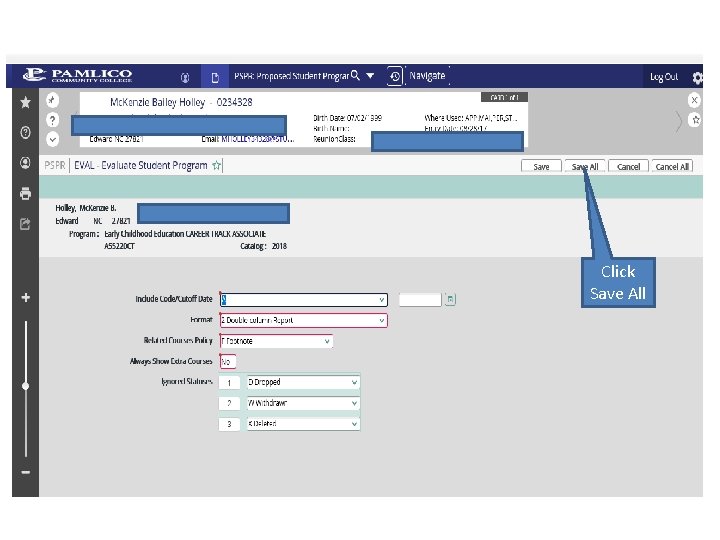This screenshot has width=720, height=540.
Task: Click the Catalog 2018 text
Action: tap(263, 246)
